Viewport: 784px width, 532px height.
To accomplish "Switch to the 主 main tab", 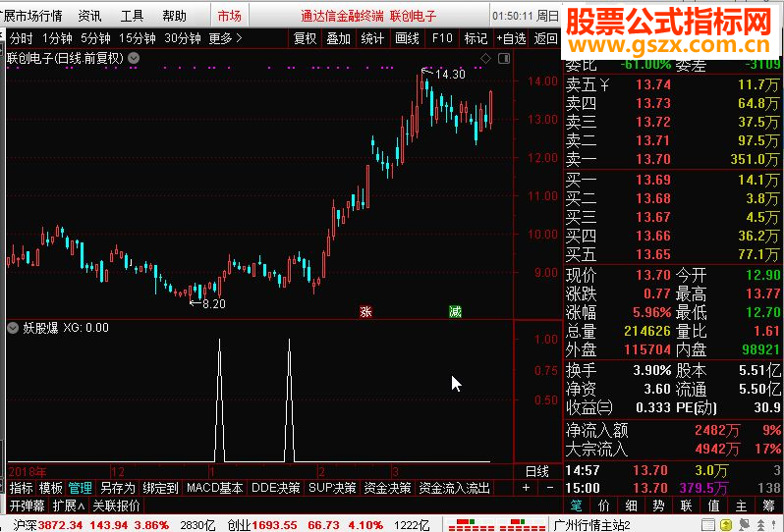I will point(741,505).
